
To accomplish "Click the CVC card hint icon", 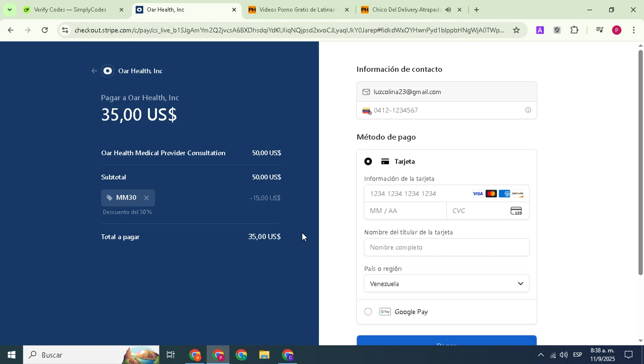I will [x=516, y=211].
